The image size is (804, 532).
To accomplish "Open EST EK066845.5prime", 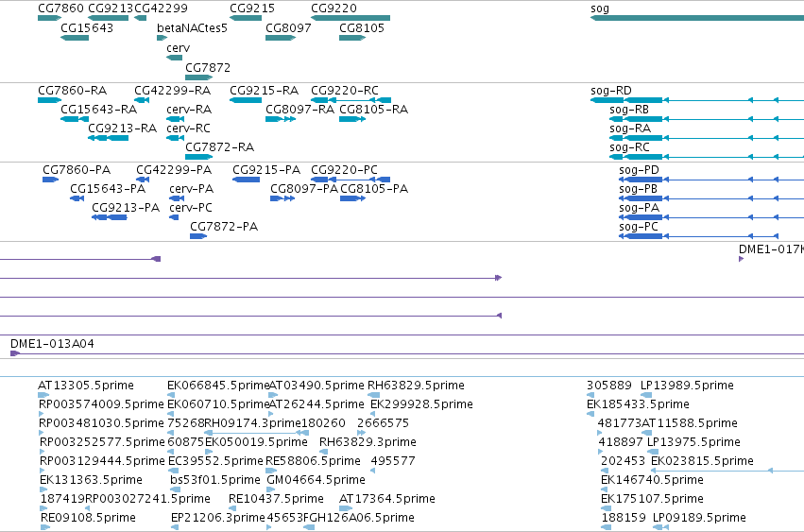I will (218, 386).
